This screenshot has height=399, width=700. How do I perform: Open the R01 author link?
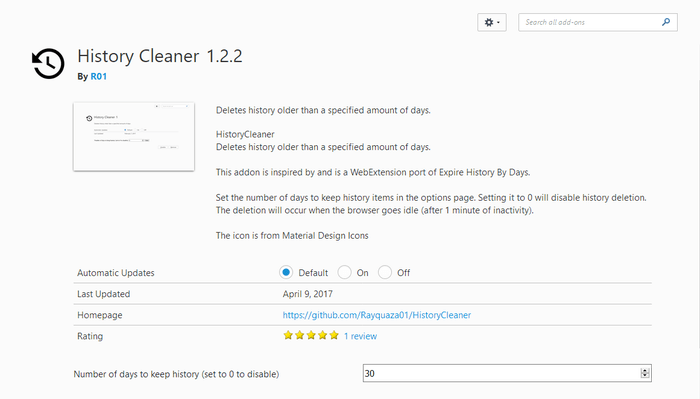coord(99,76)
